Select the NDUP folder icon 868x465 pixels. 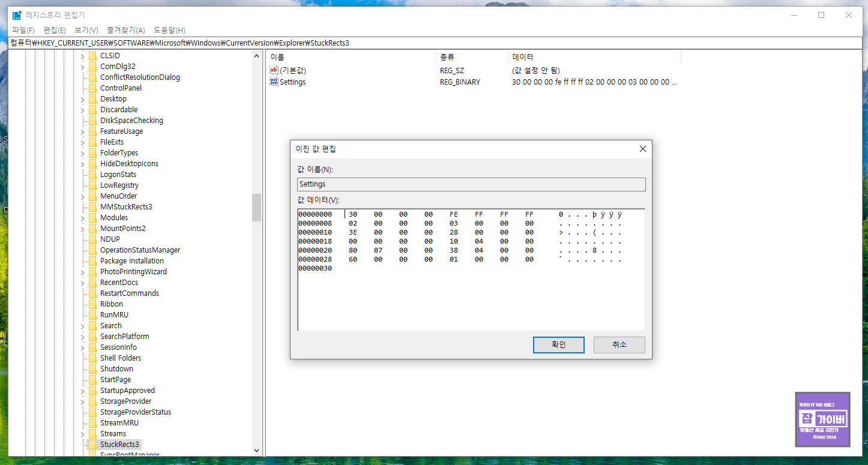pos(92,239)
